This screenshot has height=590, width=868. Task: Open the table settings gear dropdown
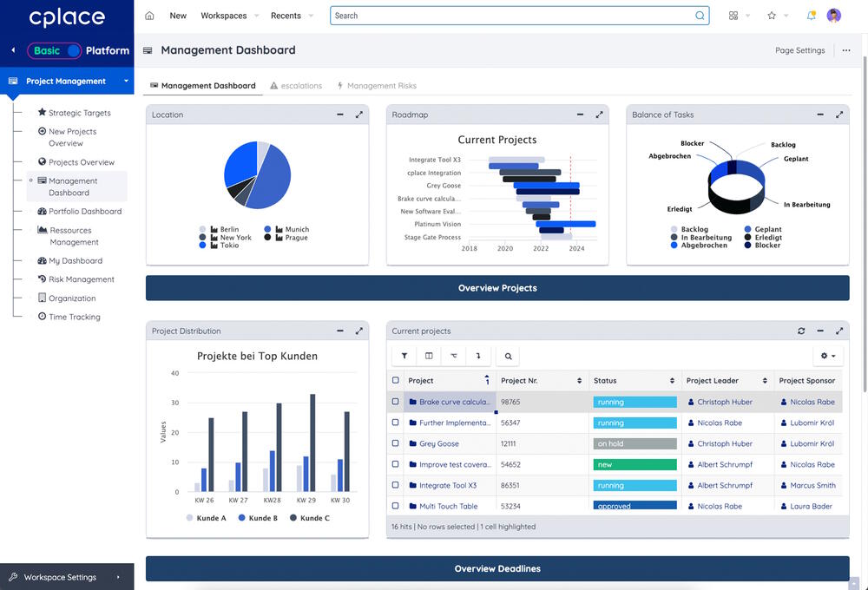pos(828,356)
